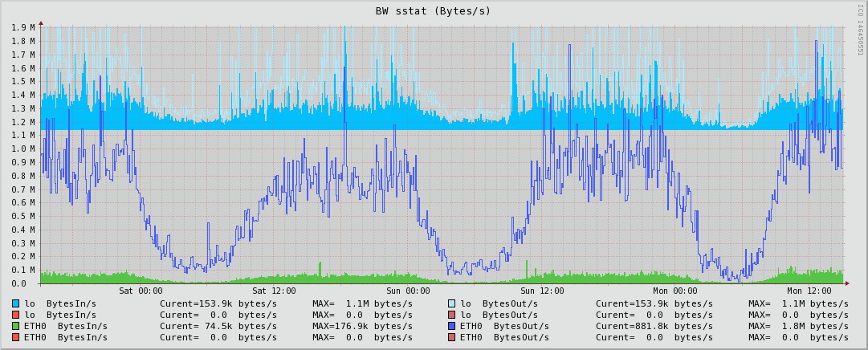Viewport: 868px width, 350px height.
Task: Click the '1.1 M' y-axis label
Action: [x=22, y=135]
